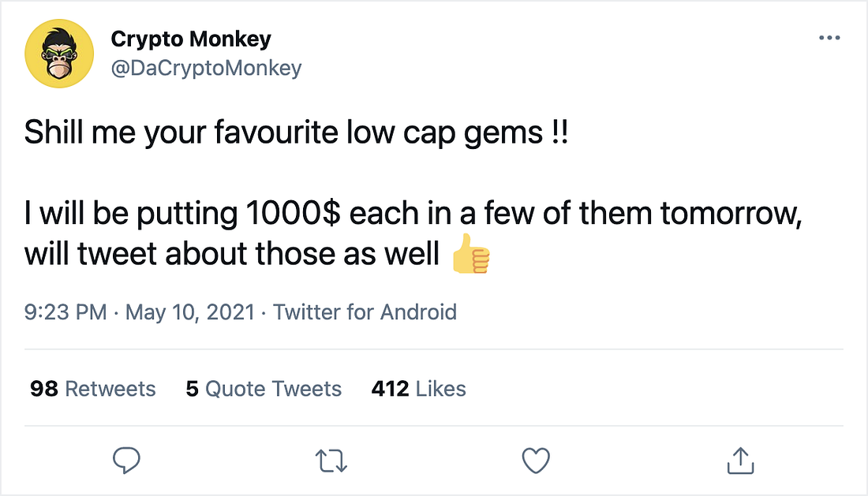Viewport: 868px width, 496px height.
Task: Click the 'Shill me your favourite' text line
Action: coord(296,133)
